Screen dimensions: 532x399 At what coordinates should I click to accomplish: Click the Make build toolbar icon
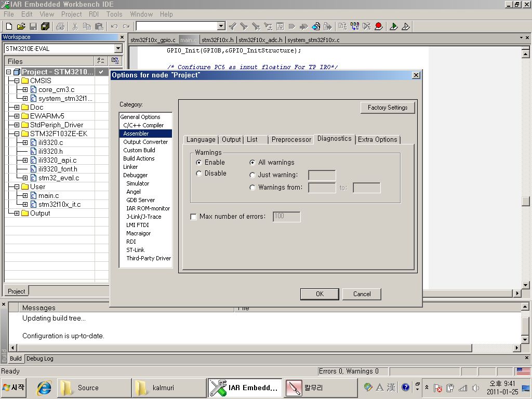pos(355,26)
